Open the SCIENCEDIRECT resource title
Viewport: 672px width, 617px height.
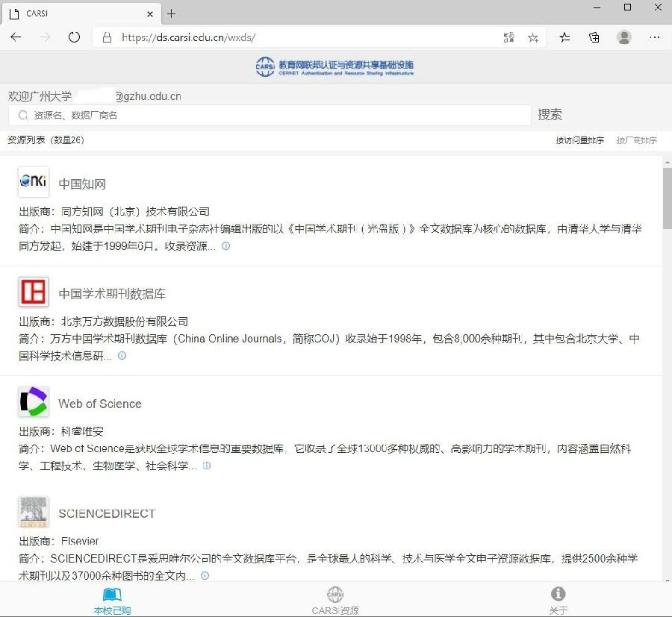tap(107, 513)
